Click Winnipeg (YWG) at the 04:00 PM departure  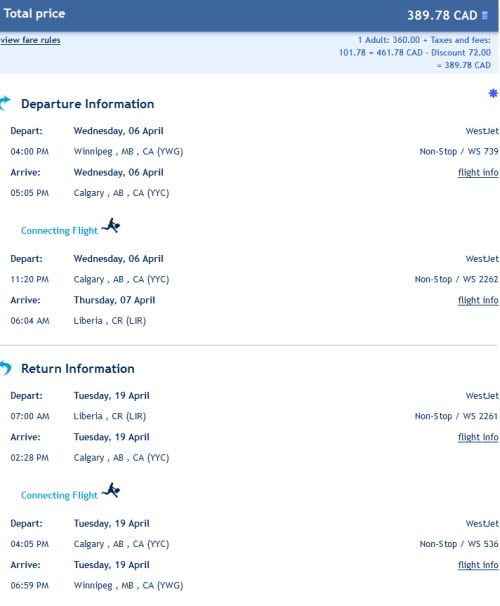click(128, 152)
